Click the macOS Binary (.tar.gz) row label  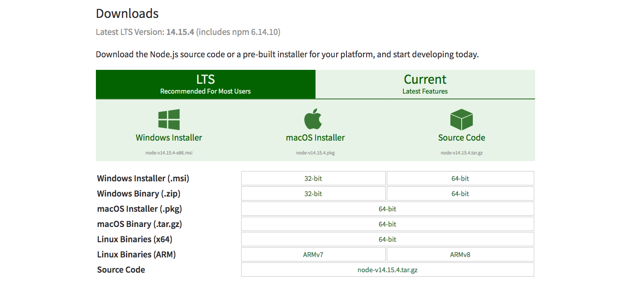coord(139,224)
